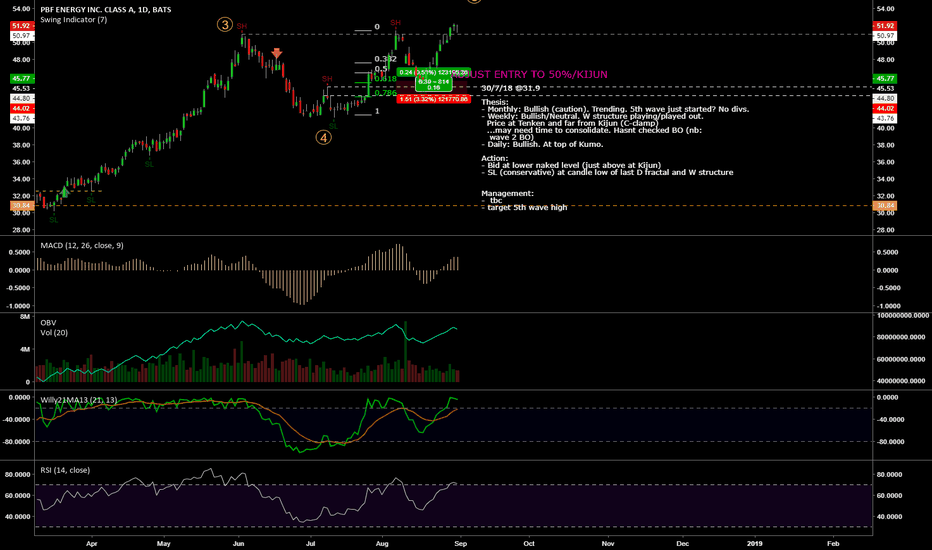Click the red 44.02 tag on the right price axis
Screen dimensions: 932x550
click(x=884, y=108)
